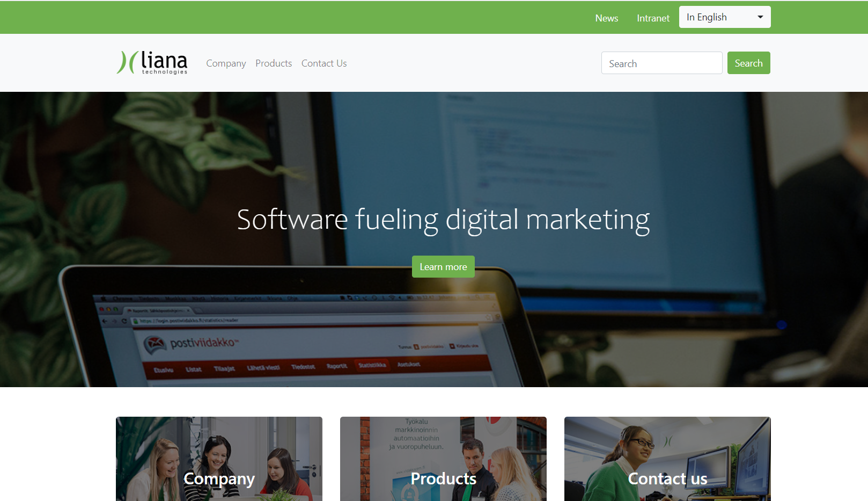Select the Products menu item
868x501 pixels.
[x=274, y=63]
